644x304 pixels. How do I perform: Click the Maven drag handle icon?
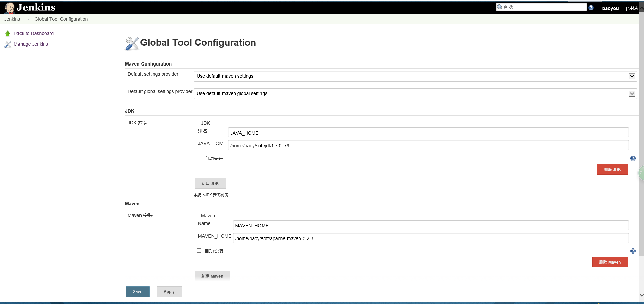point(197,216)
